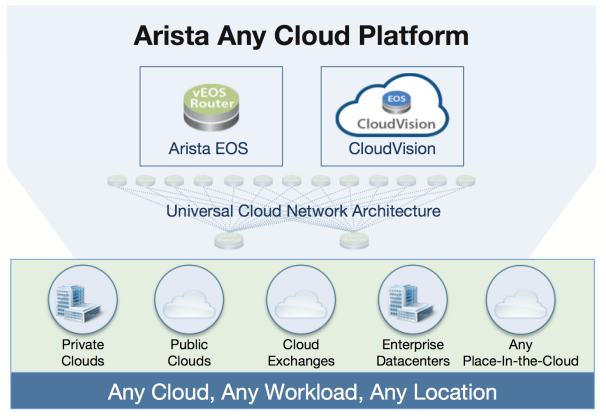Click the "Arista Any Cloud Platform" title
Viewport: 606px width, 417px height.
(x=301, y=36)
